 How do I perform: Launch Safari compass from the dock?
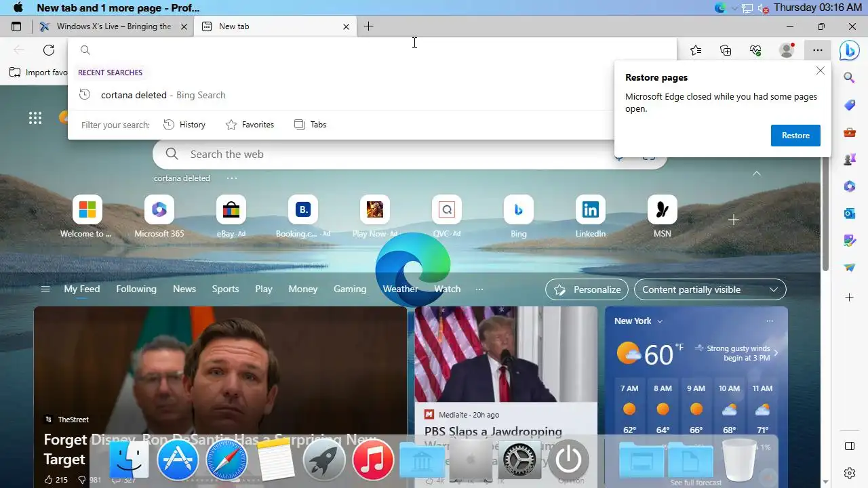coord(226,461)
